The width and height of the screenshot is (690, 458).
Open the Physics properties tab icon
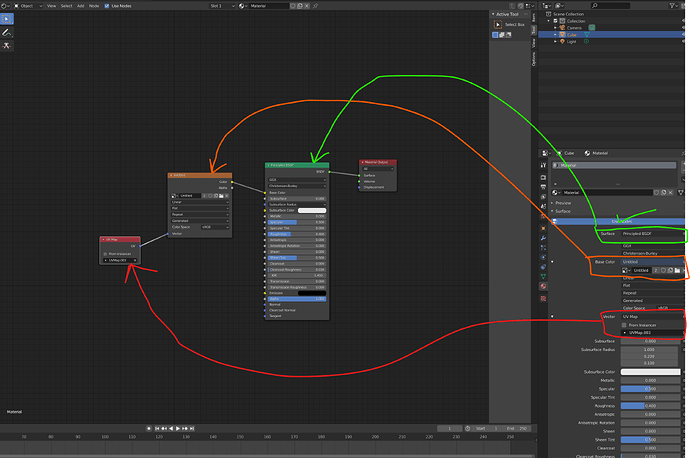[543, 257]
